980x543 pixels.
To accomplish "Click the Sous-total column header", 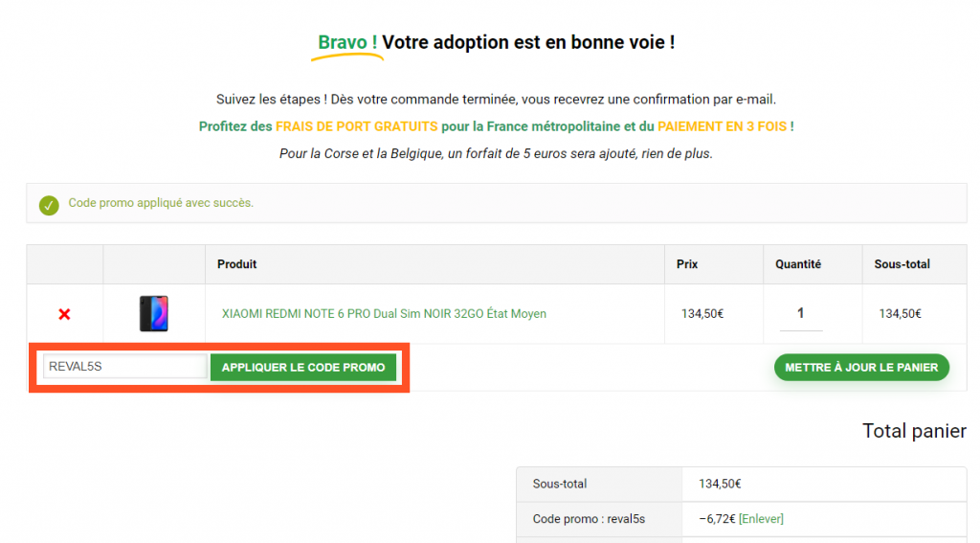I will pyautogui.click(x=902, y=264).
